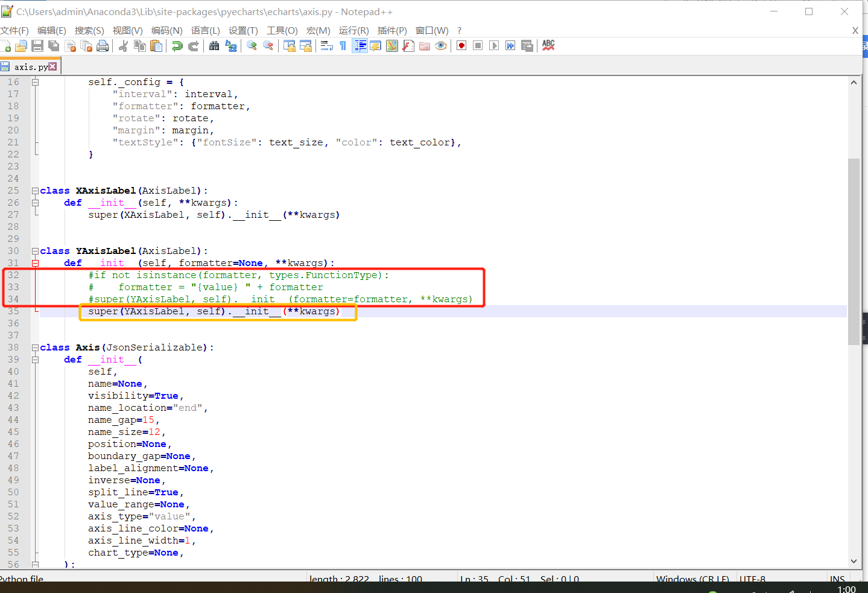
Task: Click the Paste clipboard icon
Action: point(156,46)
